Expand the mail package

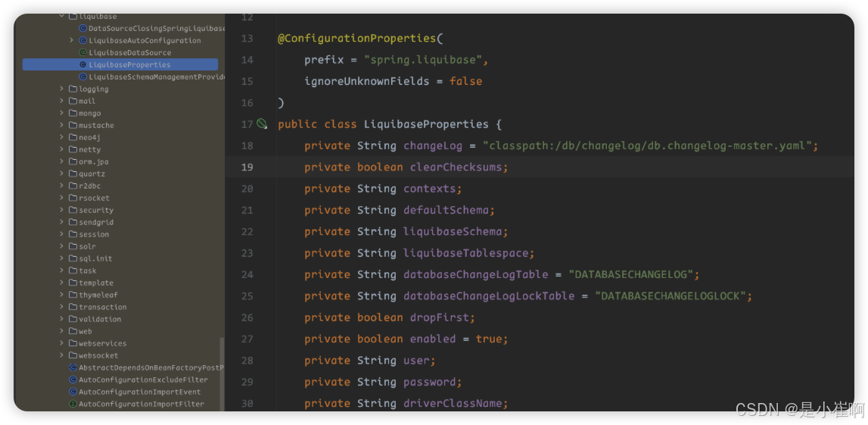tap(62, 102)
